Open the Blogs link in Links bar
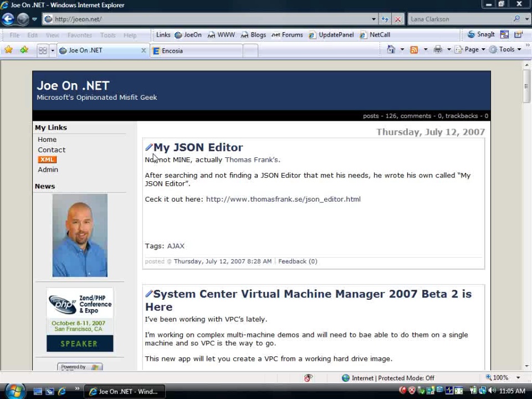This screenshot has width=532, height=399. click(253, 34)
